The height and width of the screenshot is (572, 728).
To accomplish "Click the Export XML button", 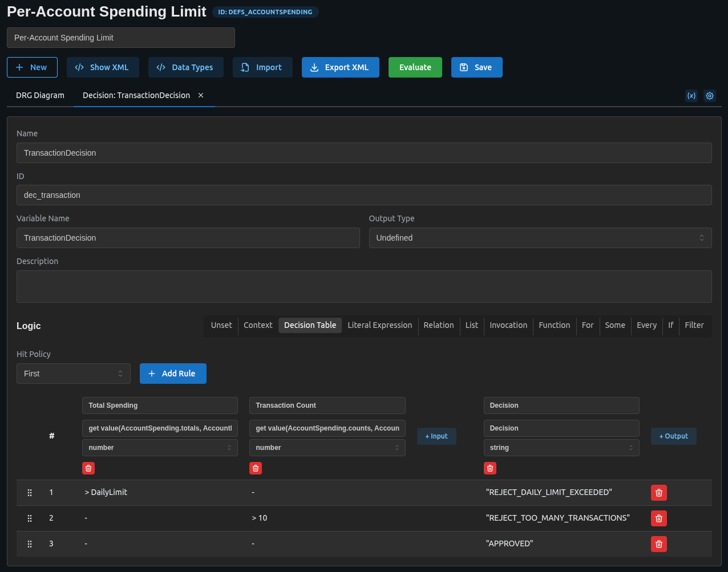I will pyautogui.click(x=340, y=67).
